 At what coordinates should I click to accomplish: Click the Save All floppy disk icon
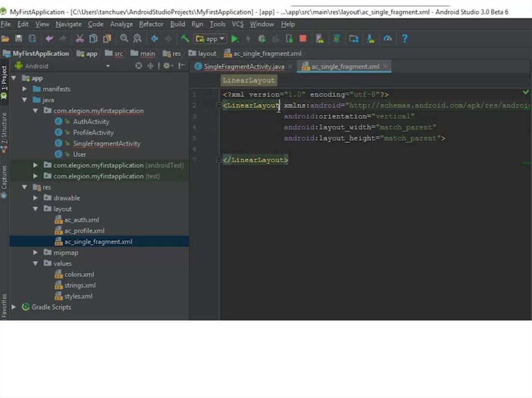click(19, 39)
